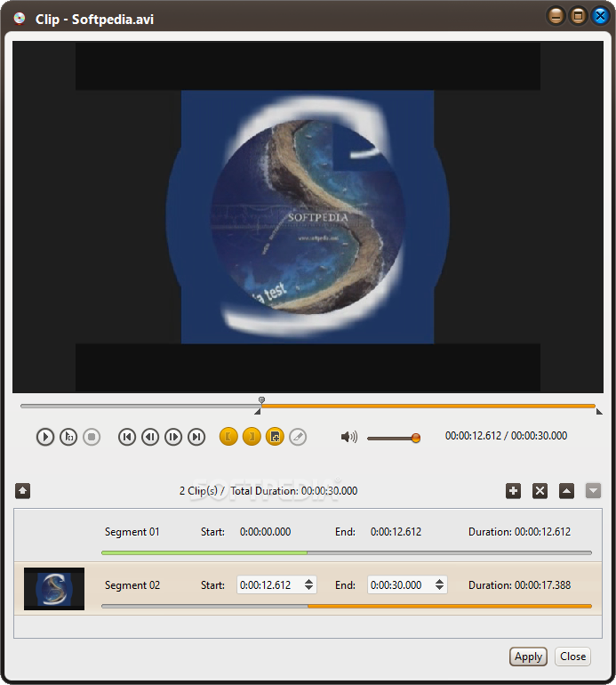Click the disc application icon in the title bar
Viewport: 616px width, 685px height.
(x=20, y=19)
